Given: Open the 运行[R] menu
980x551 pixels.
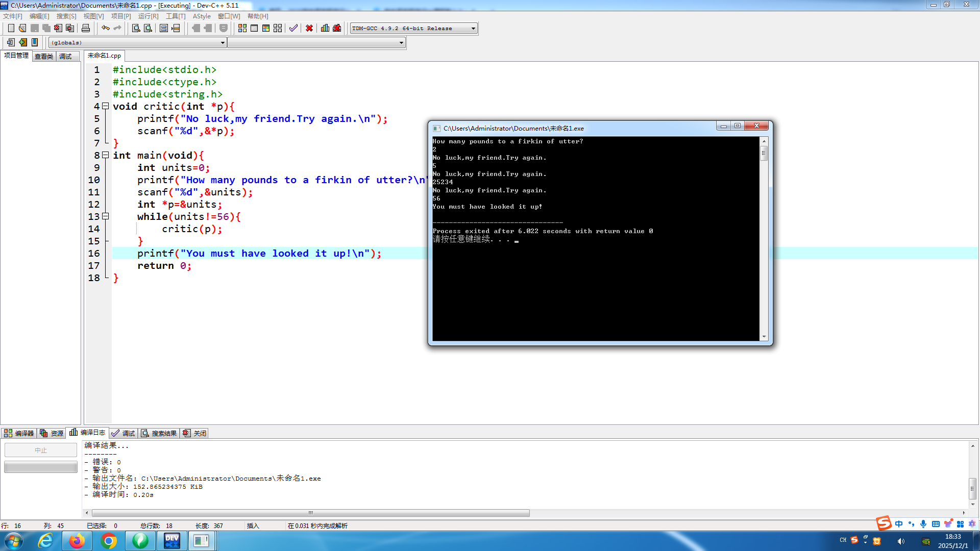Looking at the screenshot, I should [x=148, y=16].
